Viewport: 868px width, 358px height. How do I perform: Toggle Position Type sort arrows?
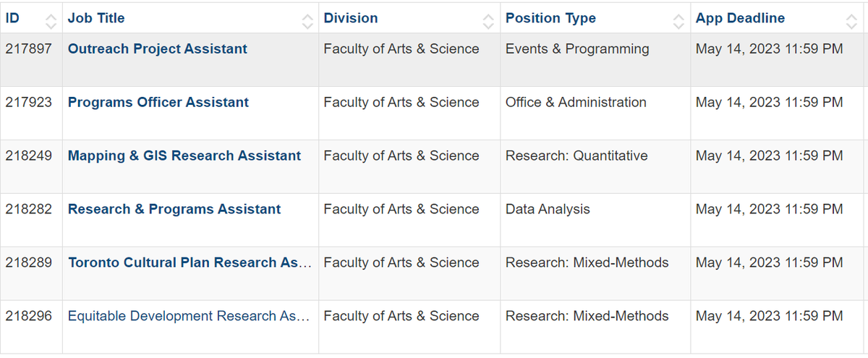pyautogui.click(x=678, y=22)
